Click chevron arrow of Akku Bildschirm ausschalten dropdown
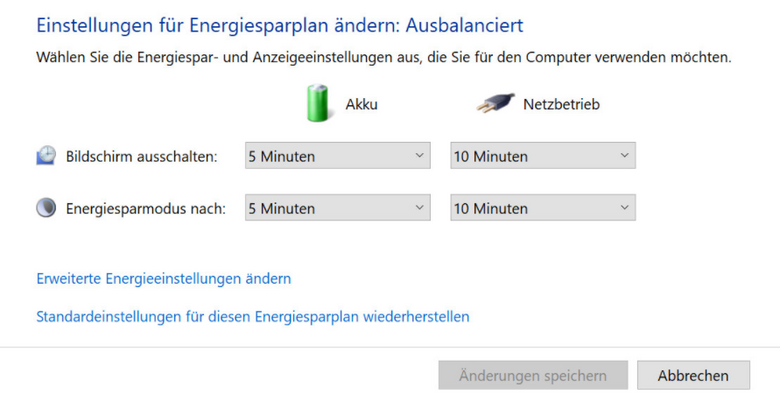The height and width of the screenshot is (401, 780). click(x=419, y=156)
